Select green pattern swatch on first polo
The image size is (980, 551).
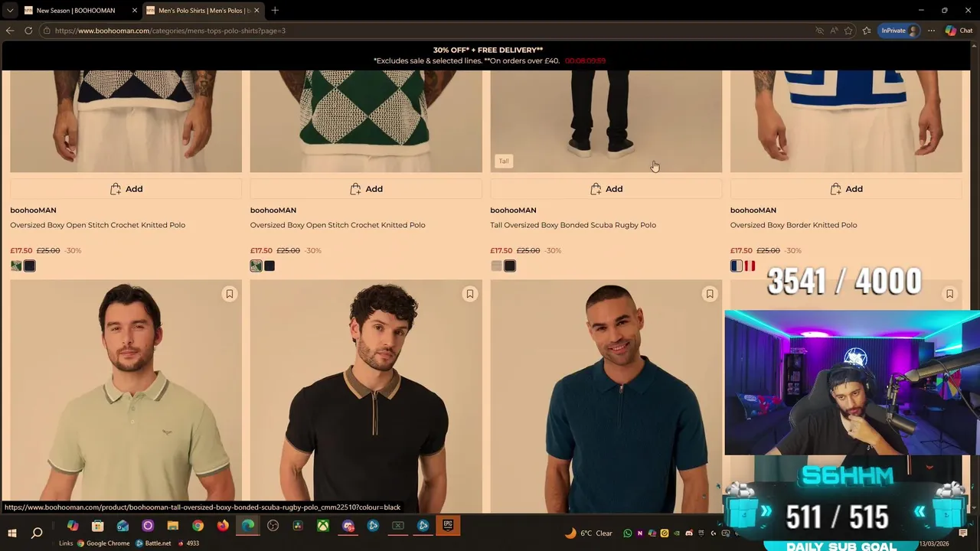click(x=16, y=266)
